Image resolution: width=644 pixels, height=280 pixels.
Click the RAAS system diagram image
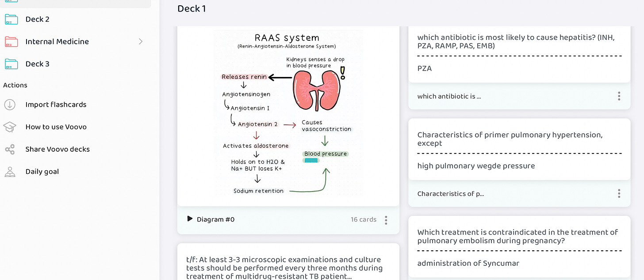pyautogui.click(x=288, y=113)
